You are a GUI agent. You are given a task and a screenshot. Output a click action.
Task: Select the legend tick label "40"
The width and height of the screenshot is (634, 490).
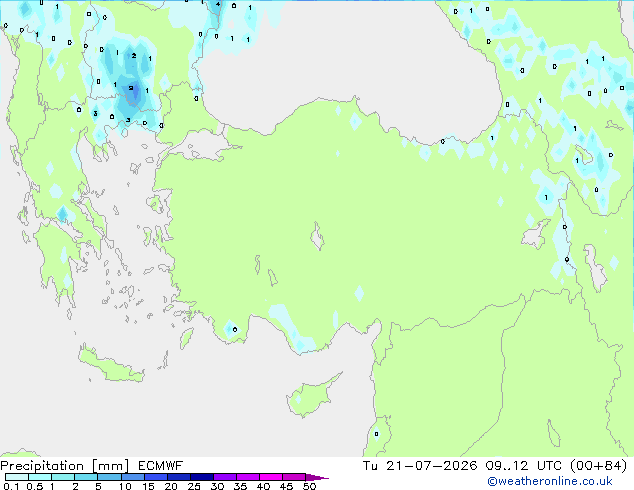tap(263, 486)
